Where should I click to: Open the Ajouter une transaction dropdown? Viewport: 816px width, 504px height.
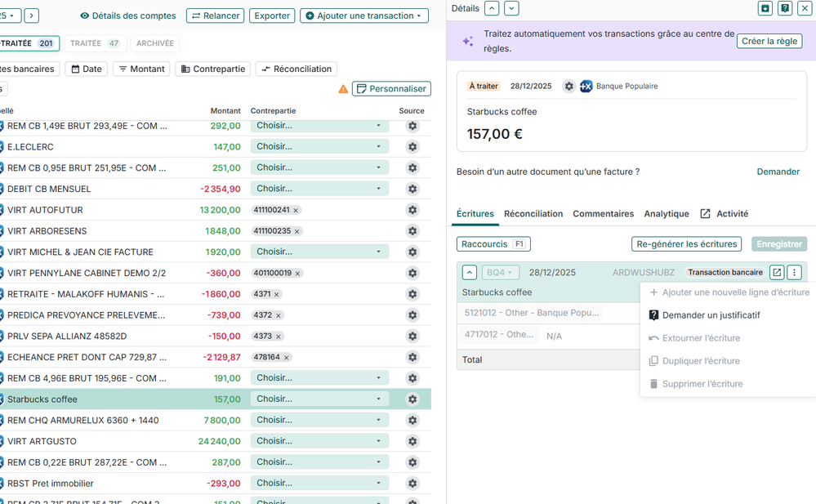(x=364, y=16)
